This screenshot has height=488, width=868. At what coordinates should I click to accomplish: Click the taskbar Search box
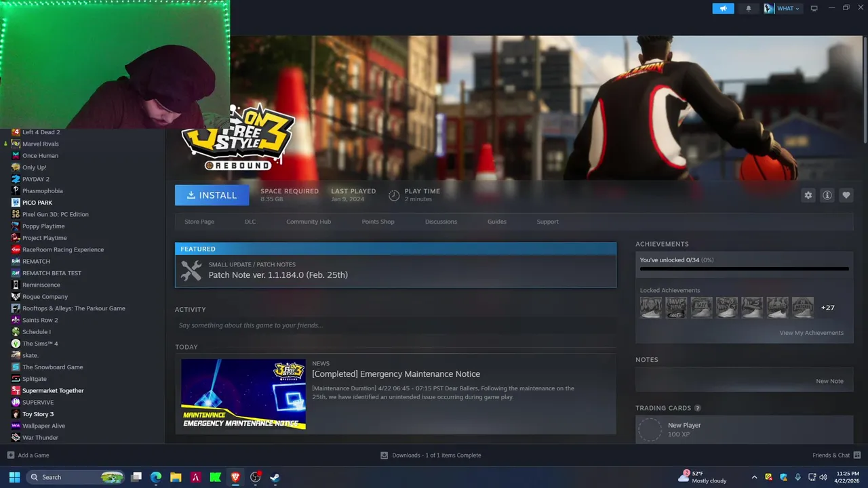pos(75,477)
